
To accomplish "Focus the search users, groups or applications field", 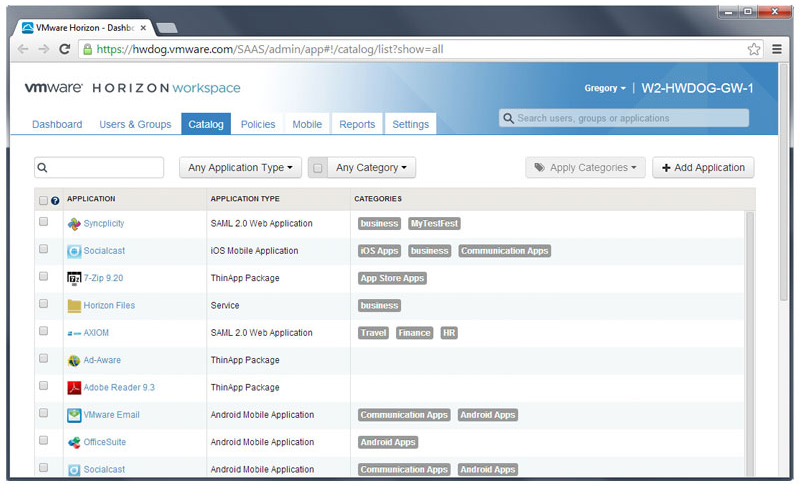I will point(624,118).
